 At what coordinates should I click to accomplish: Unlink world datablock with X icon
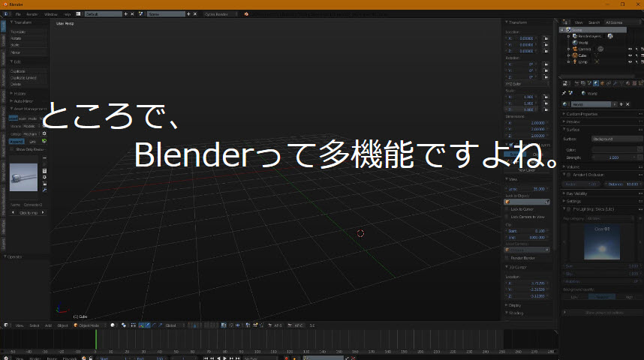[627, 105]
